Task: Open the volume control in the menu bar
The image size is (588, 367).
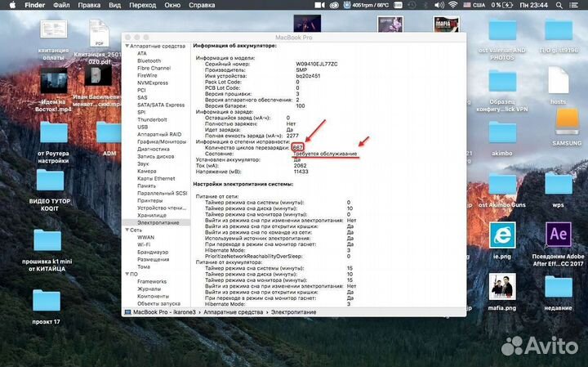Action: point(439,5)
